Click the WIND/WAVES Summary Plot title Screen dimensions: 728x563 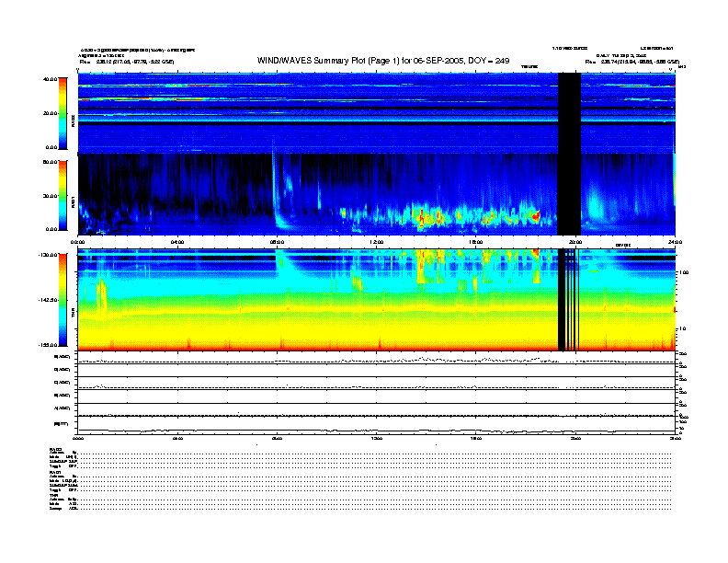pos(383,61)
